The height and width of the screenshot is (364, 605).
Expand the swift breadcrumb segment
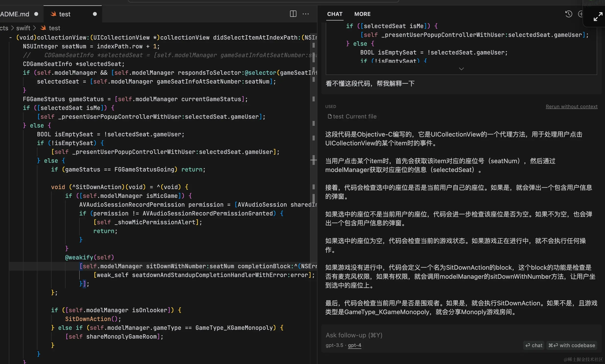[23, 28]
